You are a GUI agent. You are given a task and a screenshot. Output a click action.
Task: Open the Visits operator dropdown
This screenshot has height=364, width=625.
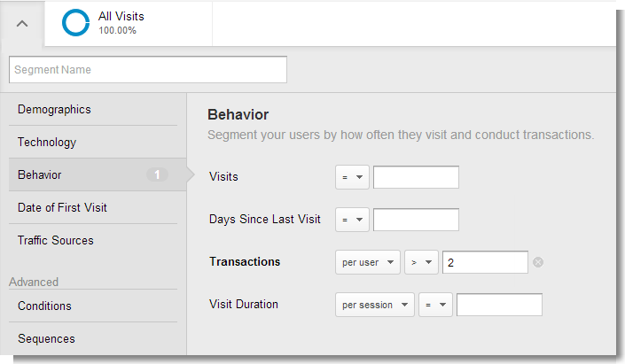pyautogui.click(x=352, y=177)
